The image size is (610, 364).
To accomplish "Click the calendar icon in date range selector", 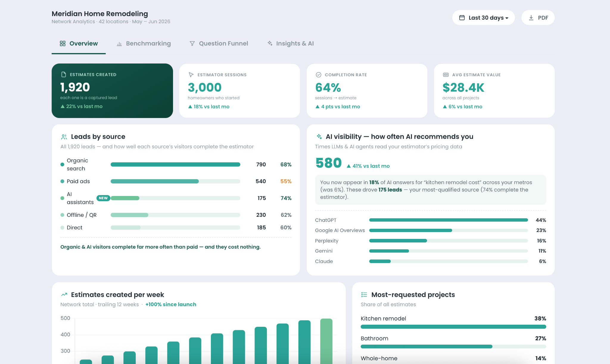I will [x=462, y=18].
